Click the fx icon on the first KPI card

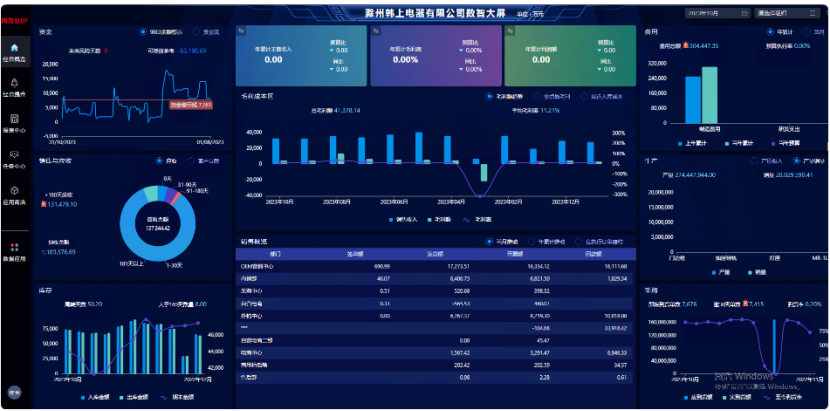(x=241, y=31)
